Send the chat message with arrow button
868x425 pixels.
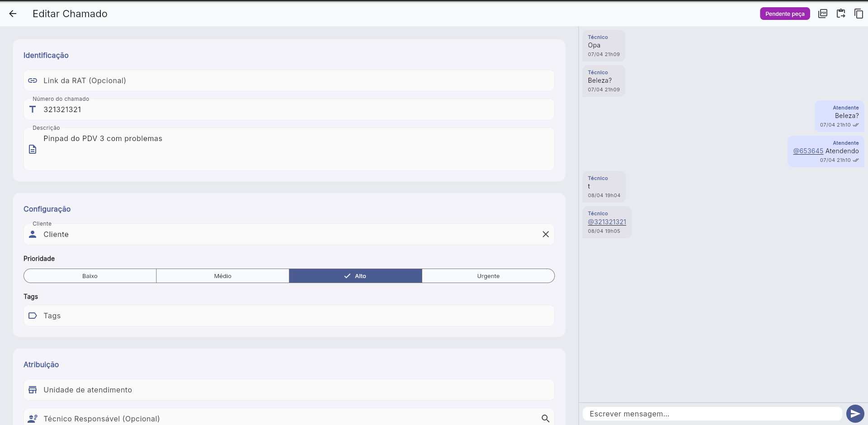(855, 414)
